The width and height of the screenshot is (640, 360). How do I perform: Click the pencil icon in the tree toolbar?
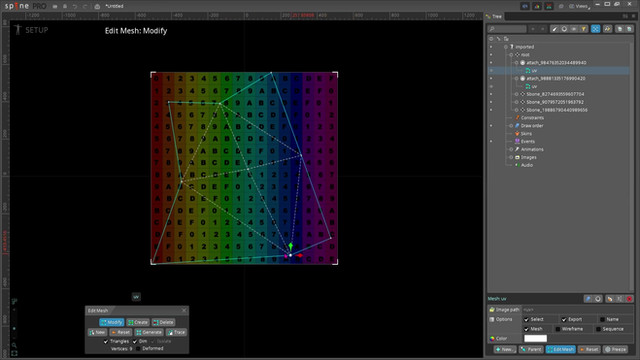click(x=554, y=29)
